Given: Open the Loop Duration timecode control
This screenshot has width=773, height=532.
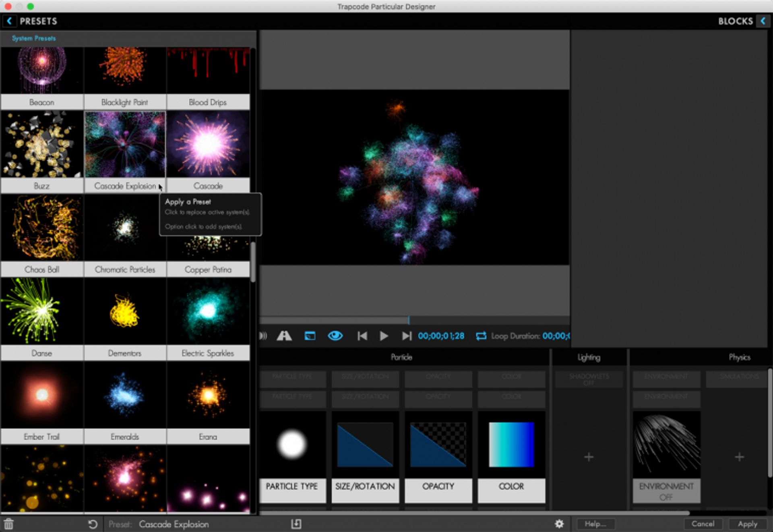Looking at the screenshot, I should [560, 336].
